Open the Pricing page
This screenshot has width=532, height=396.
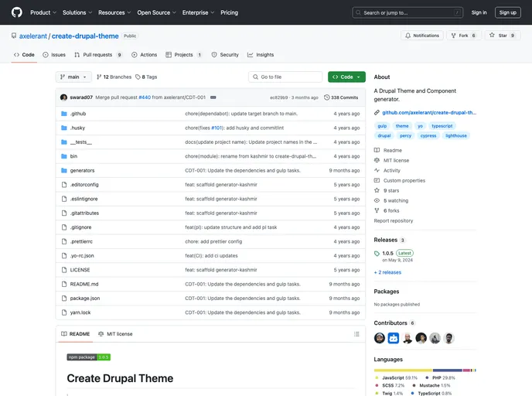point(230,12)
